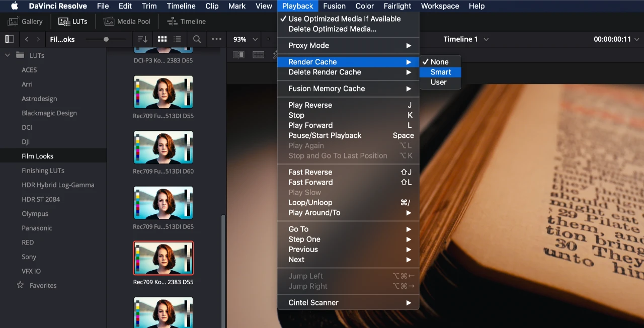Click the LUT sort order icon
This screenshot has width=644, height=328.
click(142, 39)
